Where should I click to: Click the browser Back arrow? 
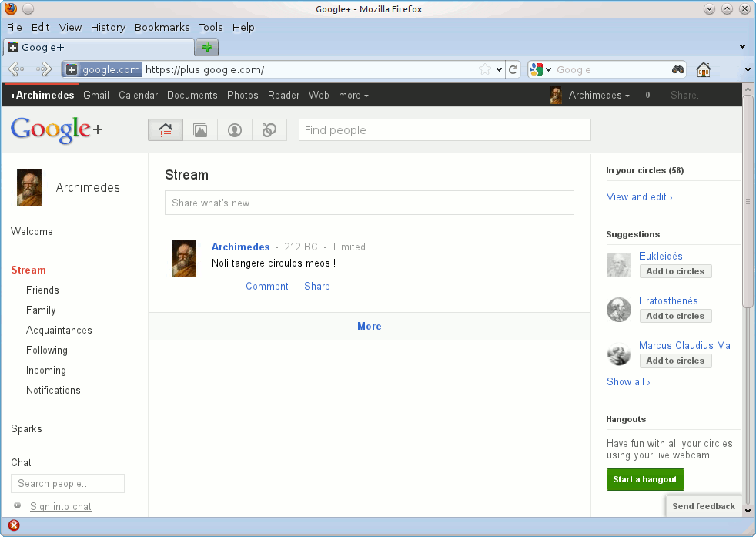click(16, 69)
